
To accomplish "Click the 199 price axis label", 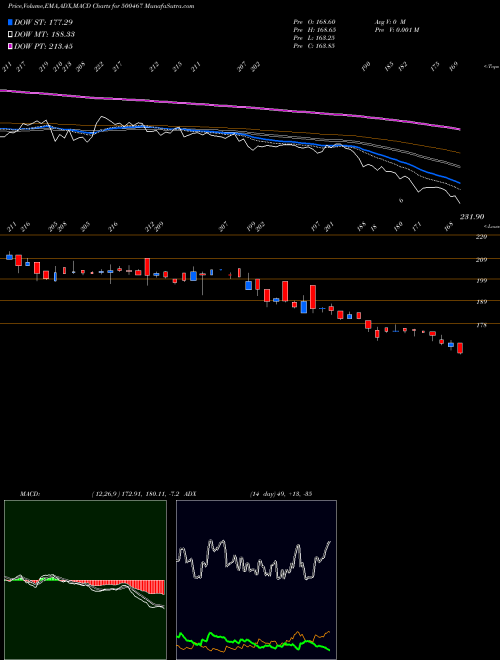I will click(x=481, y=281).
